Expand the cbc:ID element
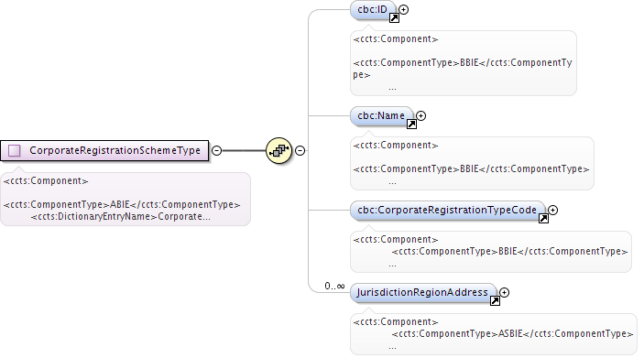This screenshot has width=644, height=358. click(x=404, y=9)
